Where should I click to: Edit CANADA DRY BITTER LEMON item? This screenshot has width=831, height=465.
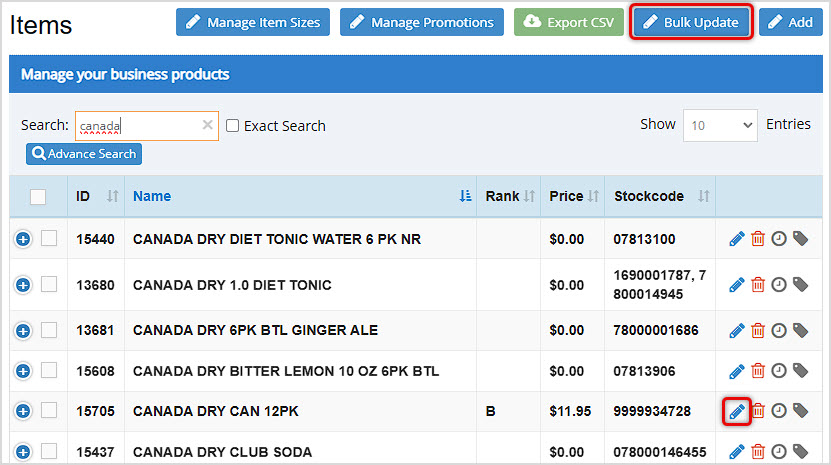pos(737,371)
